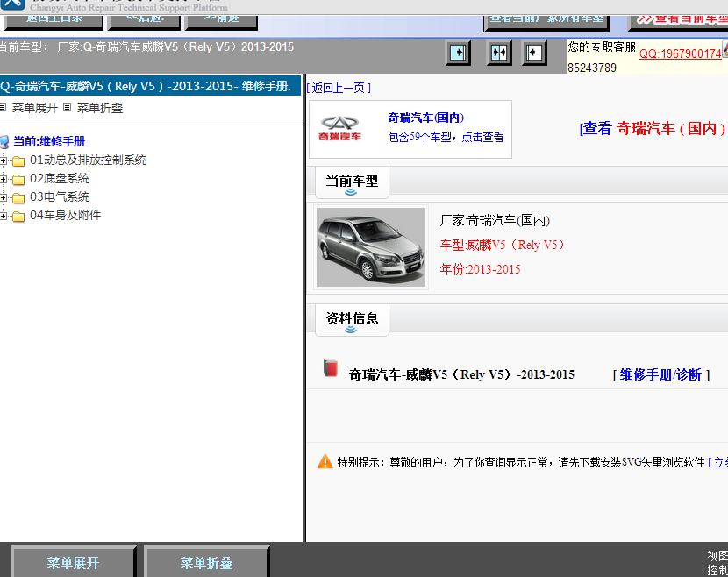
Task: Click the phone number 85243789
Action: (x=592, y=68)
